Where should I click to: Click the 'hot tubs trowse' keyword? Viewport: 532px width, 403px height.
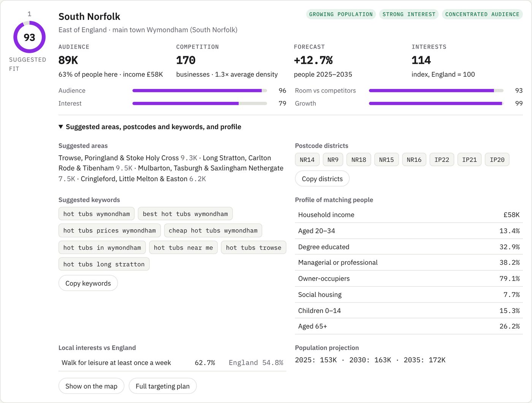click(x=253, y=248)
